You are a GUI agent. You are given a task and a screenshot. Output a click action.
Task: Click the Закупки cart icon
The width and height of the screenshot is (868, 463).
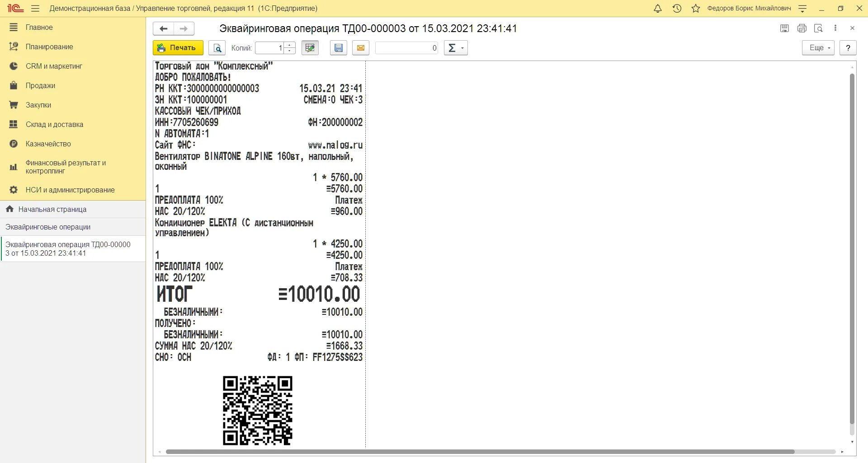click(x=14, y=105)
